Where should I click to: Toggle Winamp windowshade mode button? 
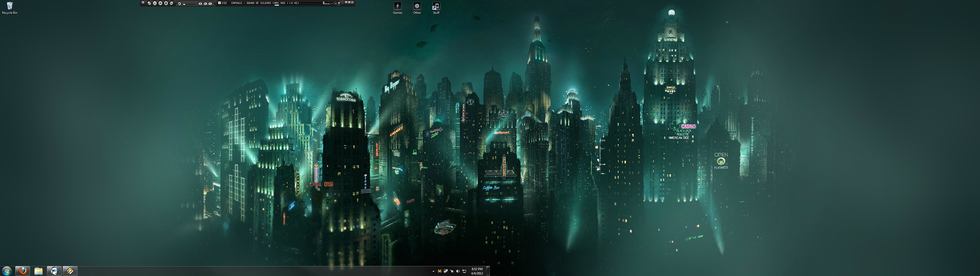click(x=349, y=2)
